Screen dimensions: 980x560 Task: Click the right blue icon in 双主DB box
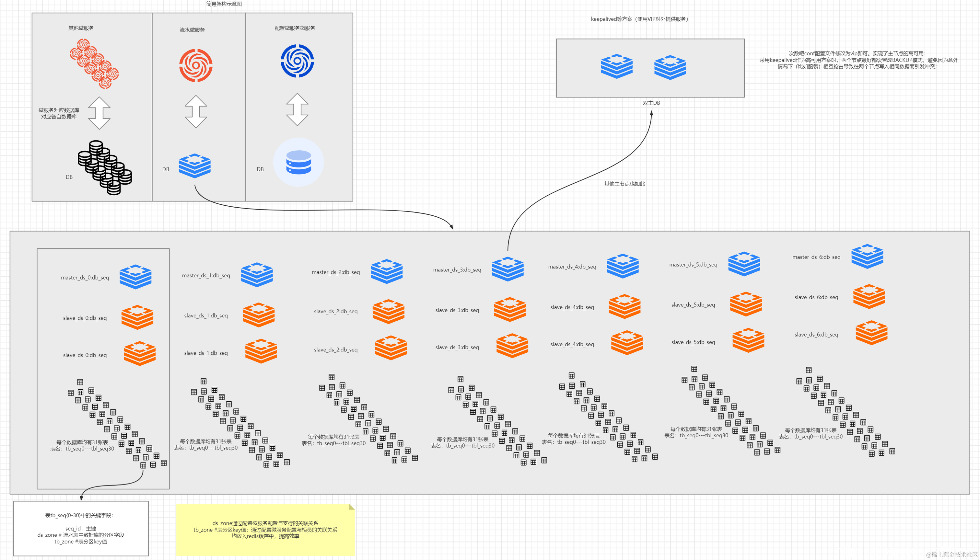tap(670, 67)
